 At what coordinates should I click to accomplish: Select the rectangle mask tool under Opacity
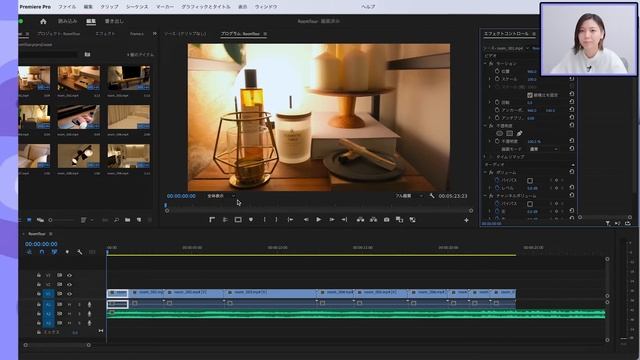pos(509,133)
